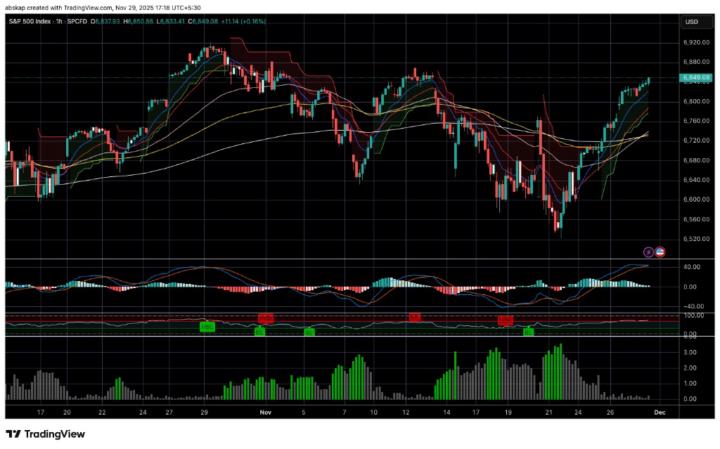Click the date label 19 on time axis
The height and width of the screenshot is (449, 720).
point(508,412)
